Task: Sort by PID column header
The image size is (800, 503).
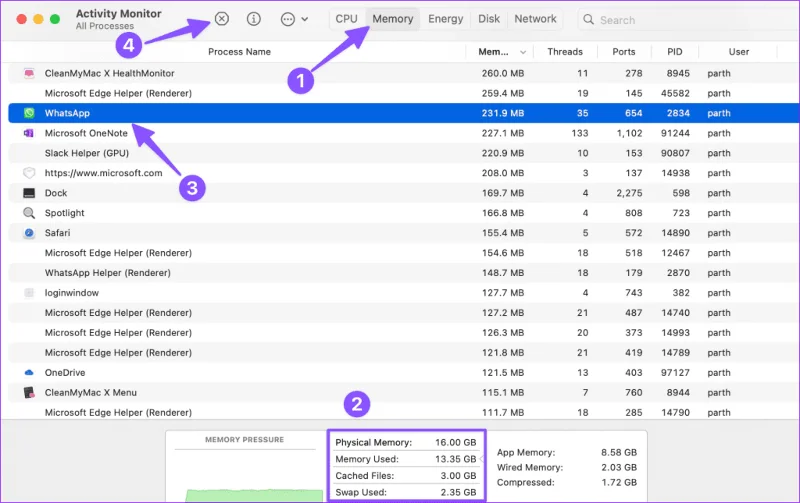Action: coord(674,52)
